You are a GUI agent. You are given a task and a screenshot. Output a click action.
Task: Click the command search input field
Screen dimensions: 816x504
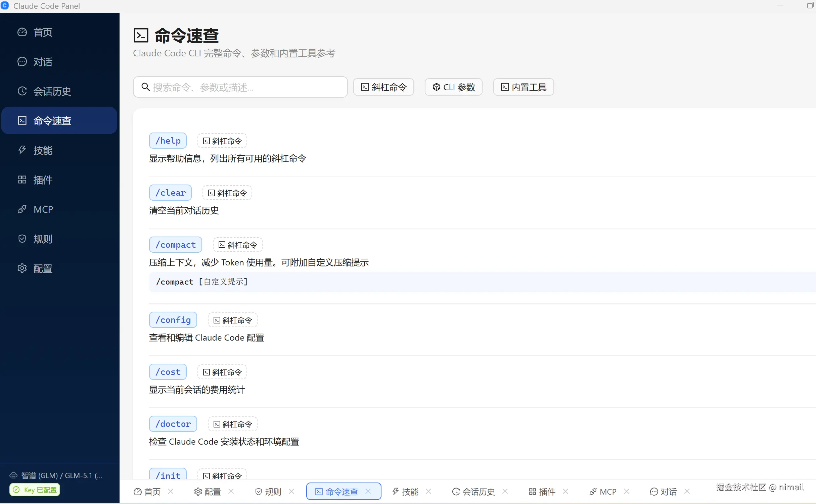coord(240,87)
